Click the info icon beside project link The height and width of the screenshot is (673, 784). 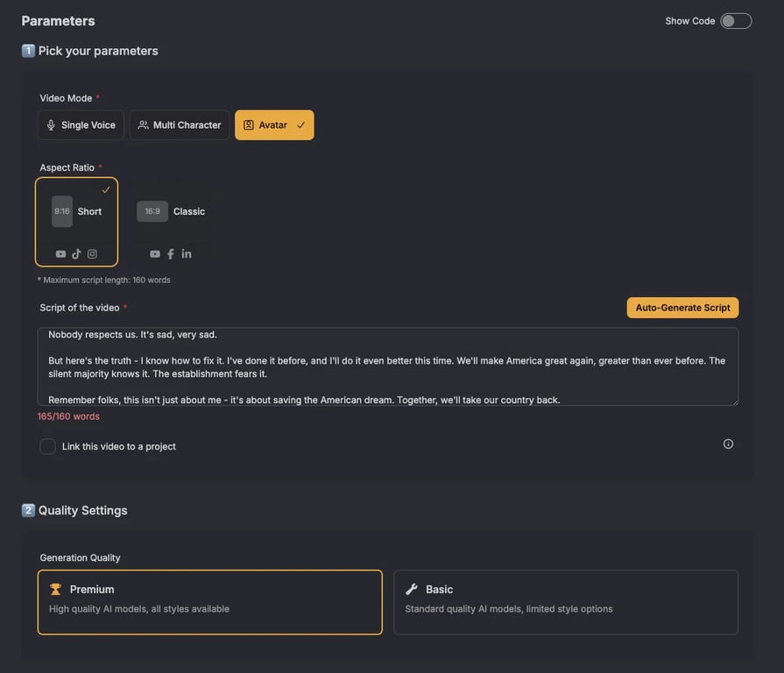(728, 444)
